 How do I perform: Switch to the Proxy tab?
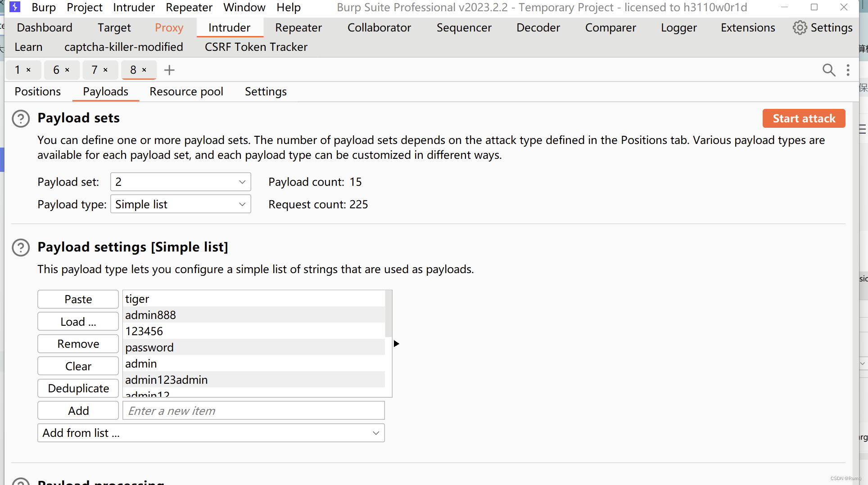[169, 27]
